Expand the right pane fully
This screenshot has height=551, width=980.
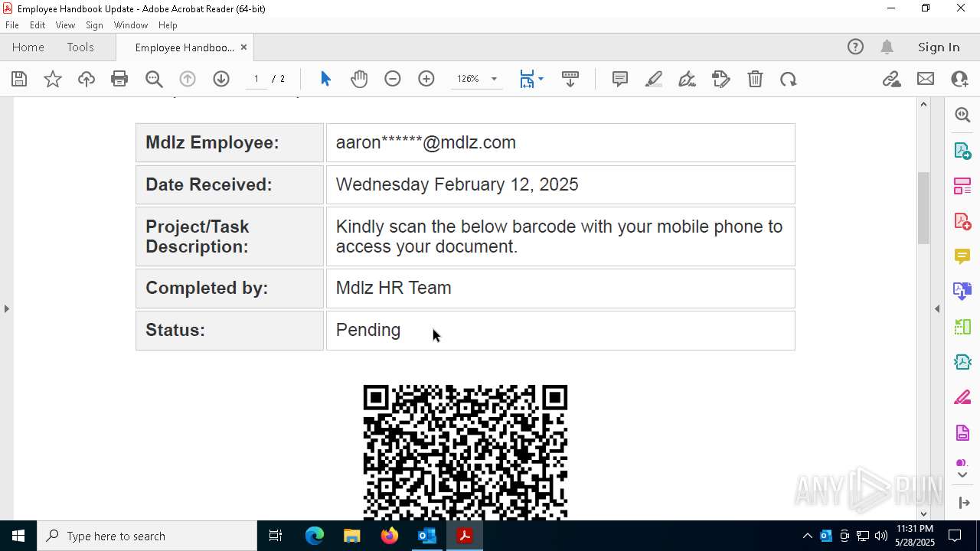[963, 502]
